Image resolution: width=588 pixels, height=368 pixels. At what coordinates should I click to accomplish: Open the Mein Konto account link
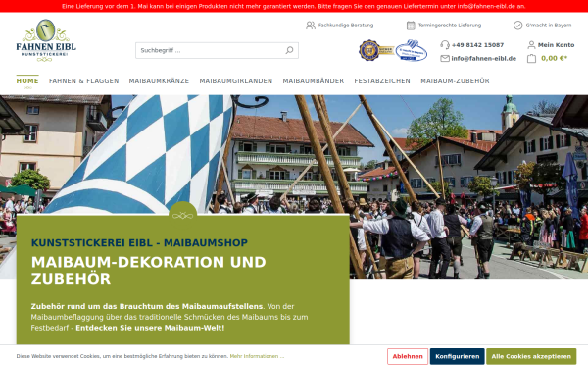tap(556, 45)
